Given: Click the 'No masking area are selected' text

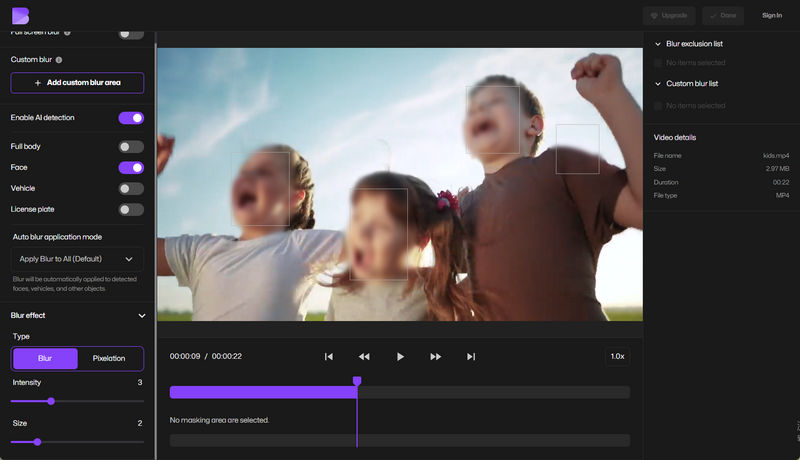Looking at the screenshot, I should click(x=219, y=420).
